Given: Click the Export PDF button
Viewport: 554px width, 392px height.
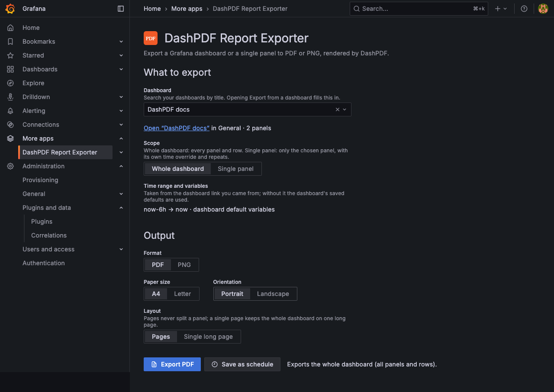Looking at the screenshot, I should (172, 364).
